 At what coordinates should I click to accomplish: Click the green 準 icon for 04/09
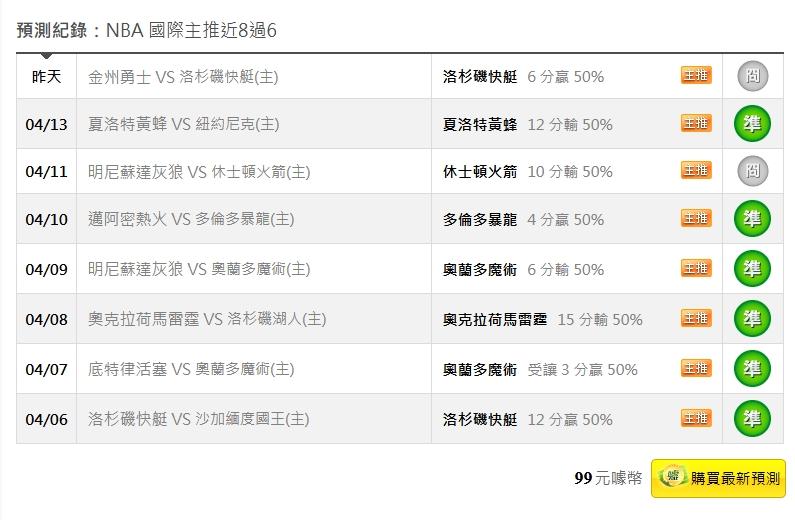tap(752, 269)
